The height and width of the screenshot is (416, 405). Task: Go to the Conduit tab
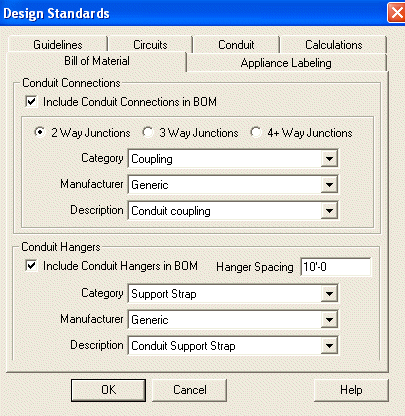(236, 45)
